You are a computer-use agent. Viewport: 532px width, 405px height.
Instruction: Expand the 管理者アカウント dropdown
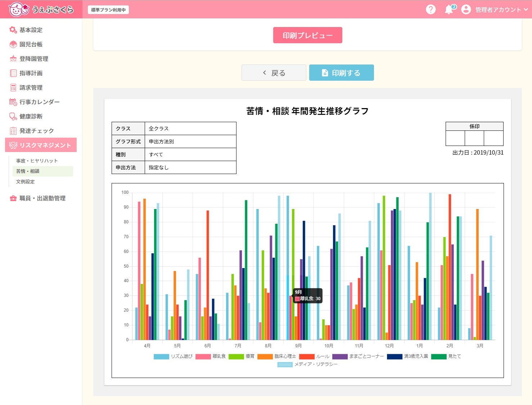501,10
